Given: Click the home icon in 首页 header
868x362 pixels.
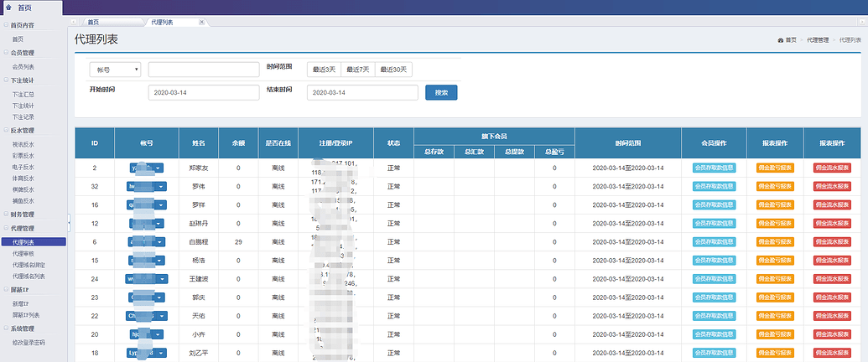Looking at the screenshot, I should click(8, 7).
